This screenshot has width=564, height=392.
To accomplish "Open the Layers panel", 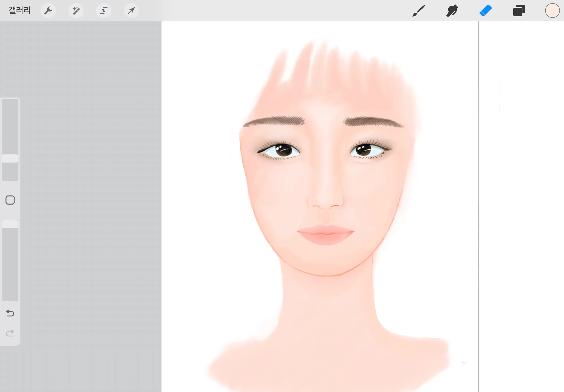I will click(x=519, y=11).
